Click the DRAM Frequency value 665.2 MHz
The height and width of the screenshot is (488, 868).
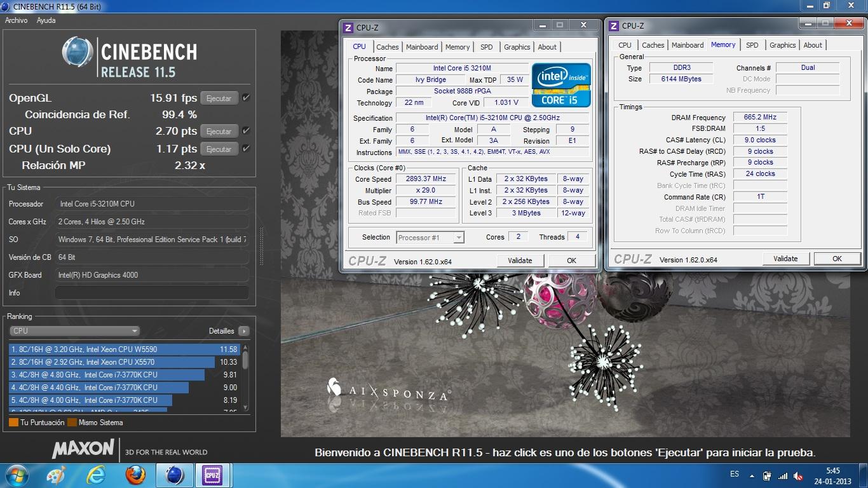pyautogui.click(x=760, y=118)
